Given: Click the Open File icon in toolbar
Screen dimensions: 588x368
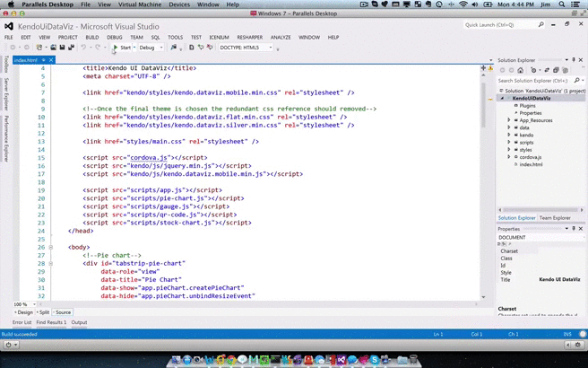Looking at the screenshot, I should (54, 48).
